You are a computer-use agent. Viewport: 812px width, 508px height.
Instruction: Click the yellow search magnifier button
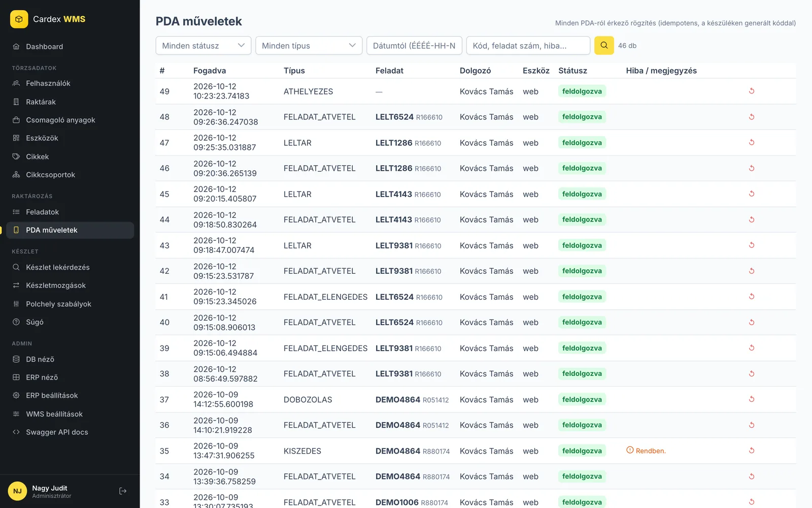coord(604,45)
